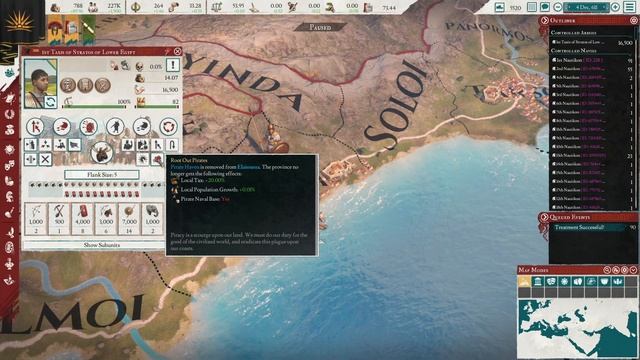
Task: Open the sun-shaped sidebar icon
Action: [x=9, y=149]
